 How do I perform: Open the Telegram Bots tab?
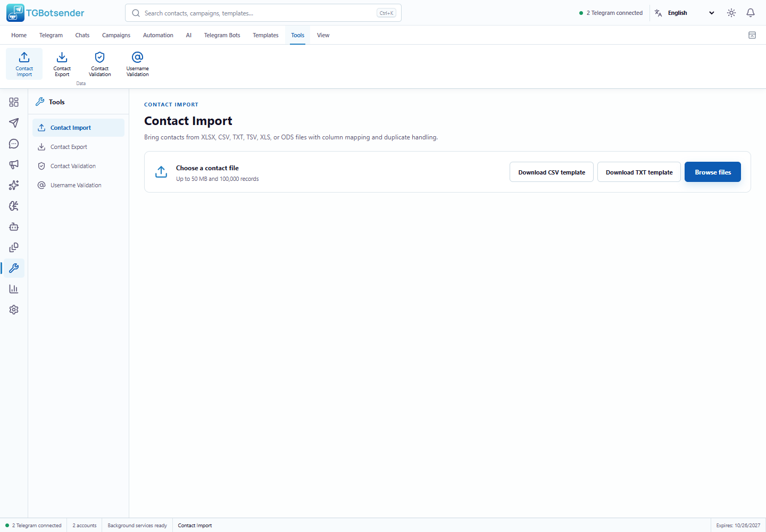pyautogui.click(x=222, y=35)
